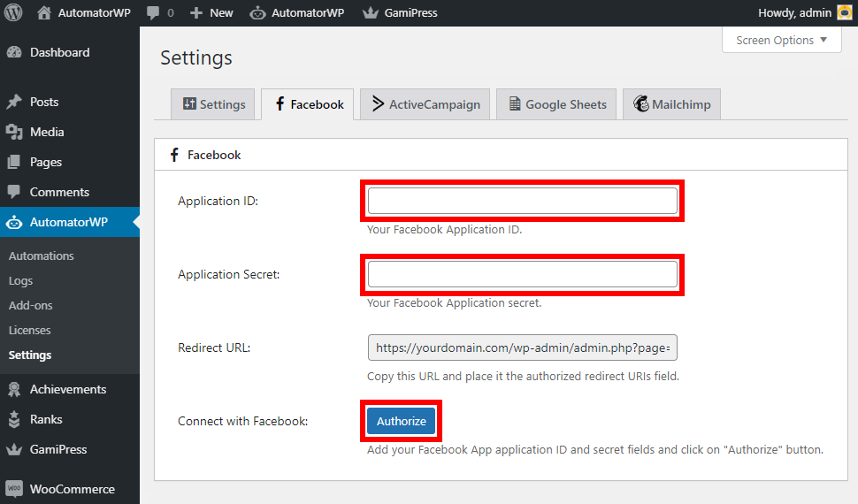Go to WooCommerce in the sidebar
Screen dimensions: 858x504
click(x=72, y=489)
